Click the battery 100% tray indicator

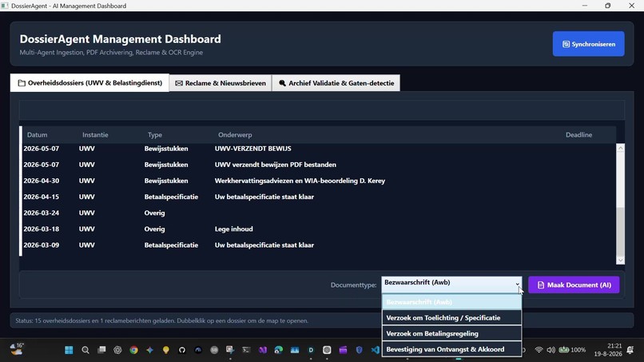coord(572,350)
